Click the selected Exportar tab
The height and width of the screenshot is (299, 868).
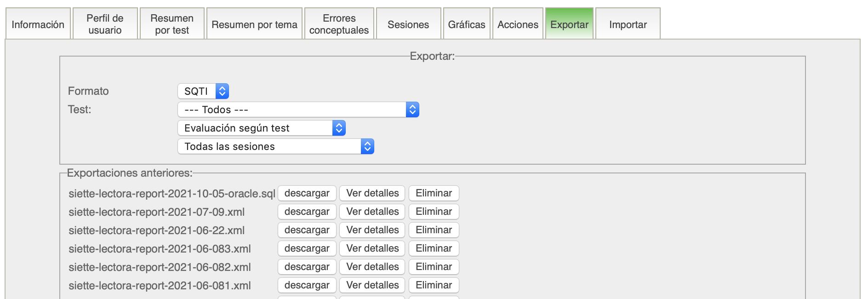pyautogui.click(x=569, y=24)
